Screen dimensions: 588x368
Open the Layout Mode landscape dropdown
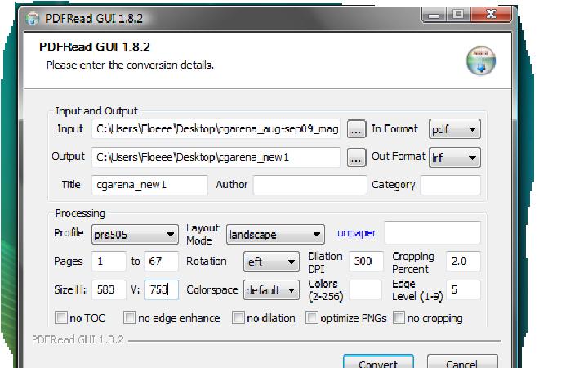(x=275, y=235)
